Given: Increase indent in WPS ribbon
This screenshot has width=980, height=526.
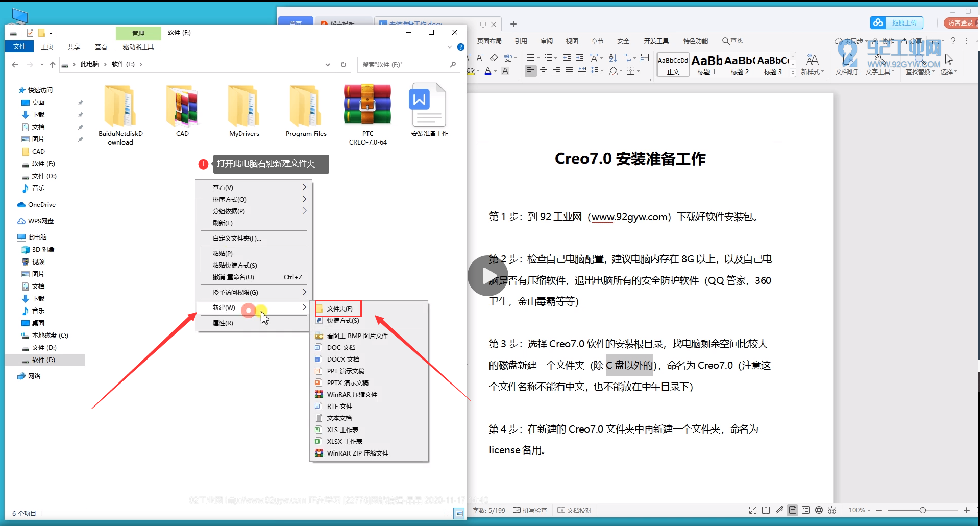Looking at the screenshot, I should [580, 58].
